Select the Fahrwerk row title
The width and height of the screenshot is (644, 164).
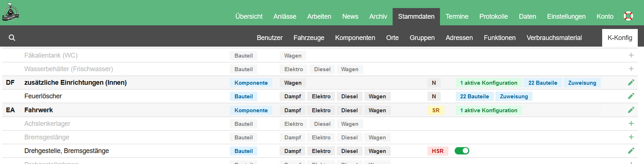click(x=39, y=110)
